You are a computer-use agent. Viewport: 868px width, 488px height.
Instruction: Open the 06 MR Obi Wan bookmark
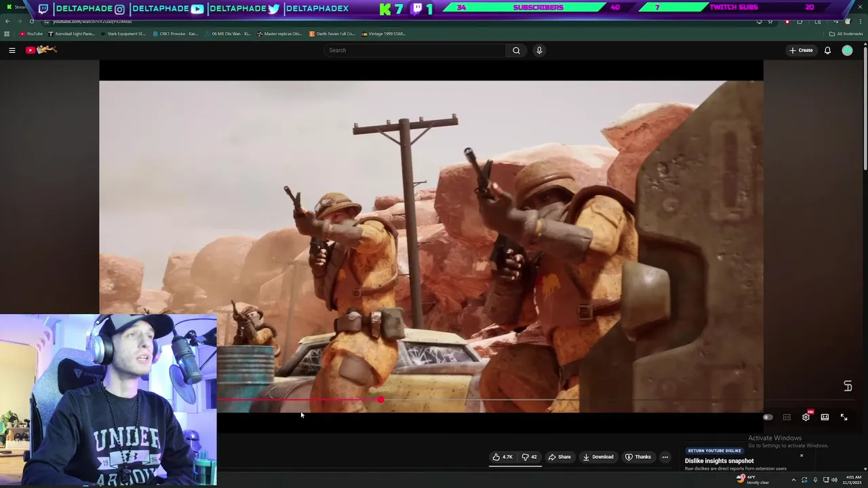[228, 34]
